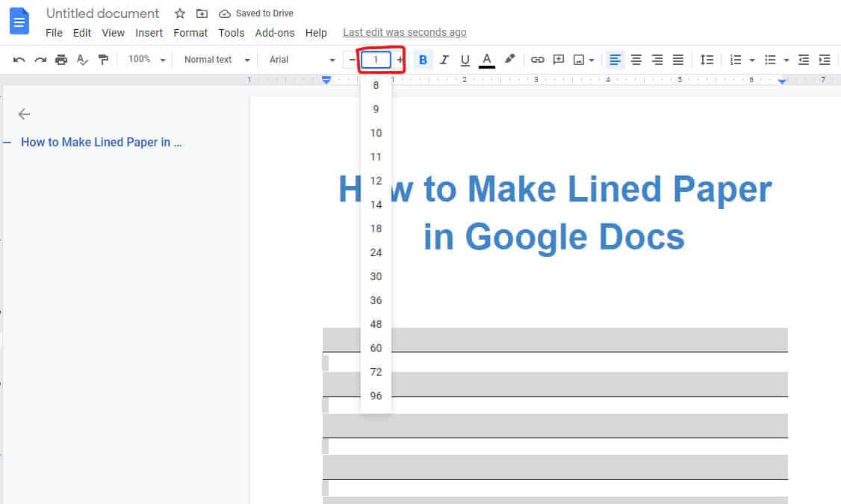841x504 pixels.
Task: Choose font size 12 from the list
Action: [376, 181]
